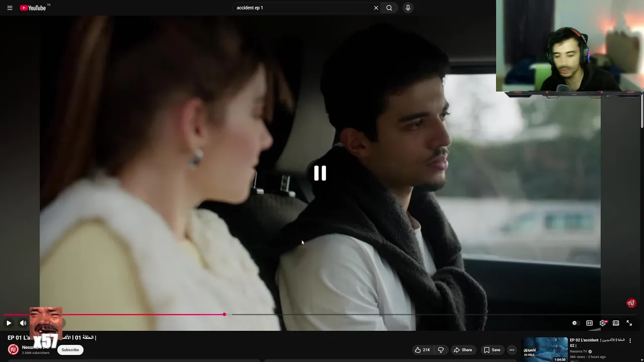This screenshot has height=362, width=644.
Task: Open the YouTube hamburger guide menu
Action: [10, 8]
